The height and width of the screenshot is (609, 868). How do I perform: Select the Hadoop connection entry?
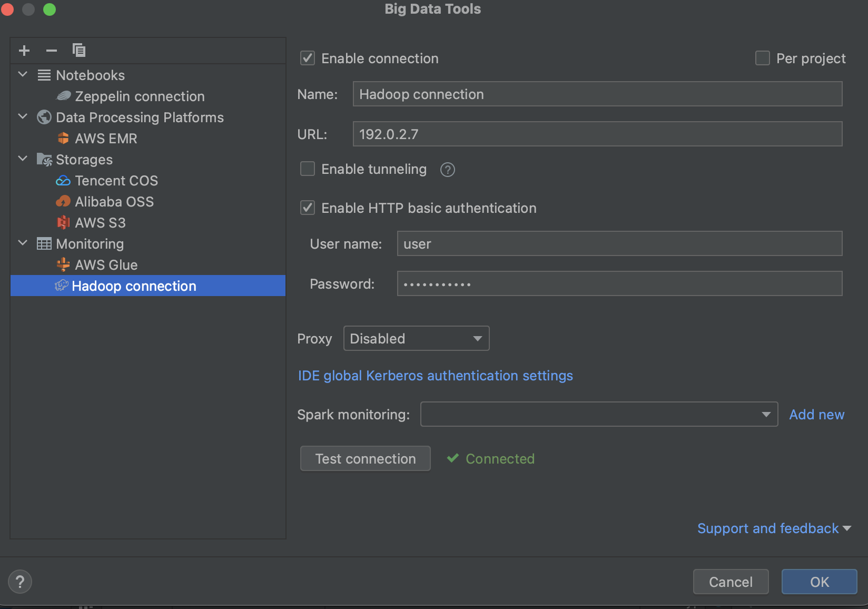click(x=134, y=286)
